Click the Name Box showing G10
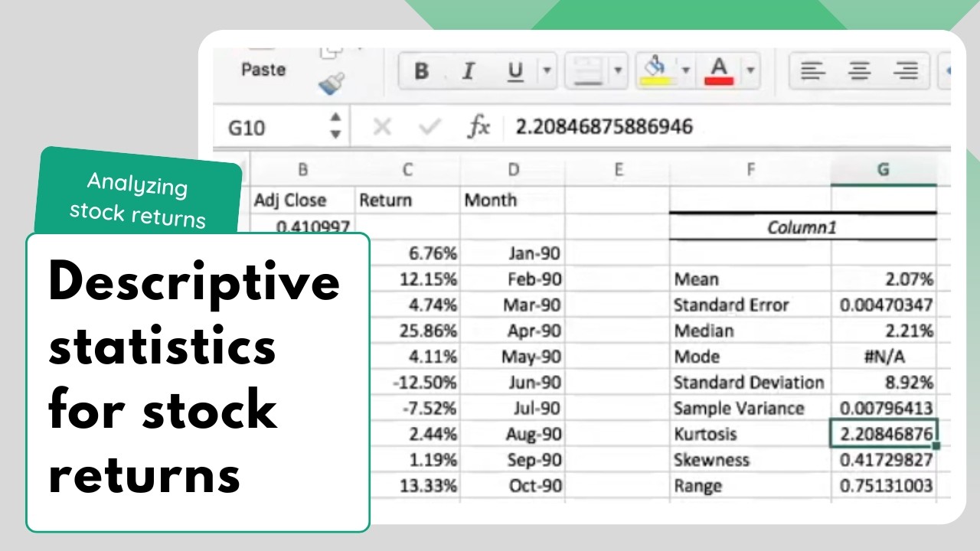This screenshot has width=980, height=551. (x=272, y=127)
